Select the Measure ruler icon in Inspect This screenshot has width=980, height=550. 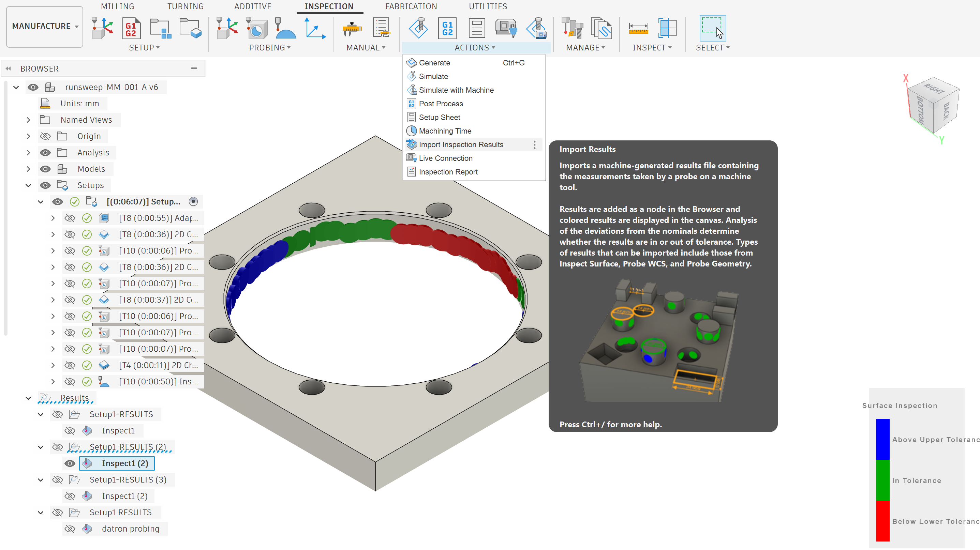(638, 29)
